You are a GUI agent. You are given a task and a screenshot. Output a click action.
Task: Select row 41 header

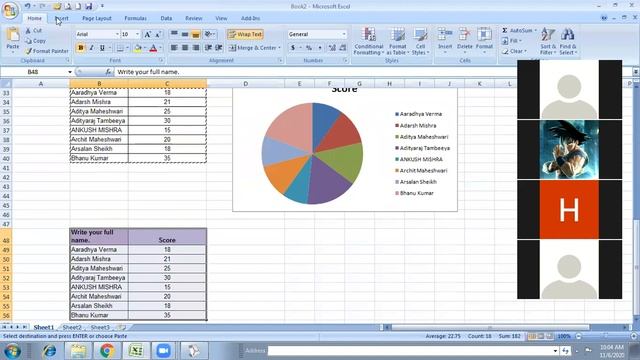pos(6,168)
